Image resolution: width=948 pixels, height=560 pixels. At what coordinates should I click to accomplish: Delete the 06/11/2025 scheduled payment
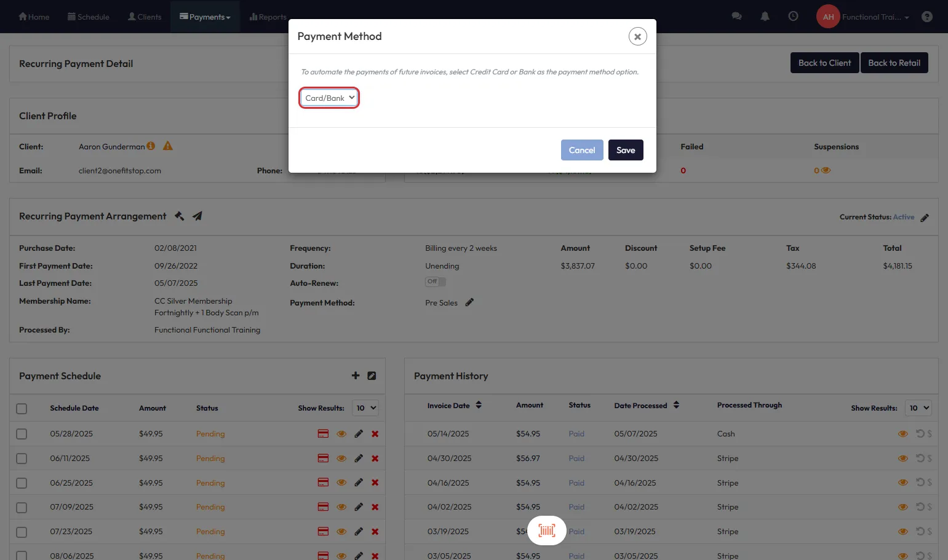[375, 459]
